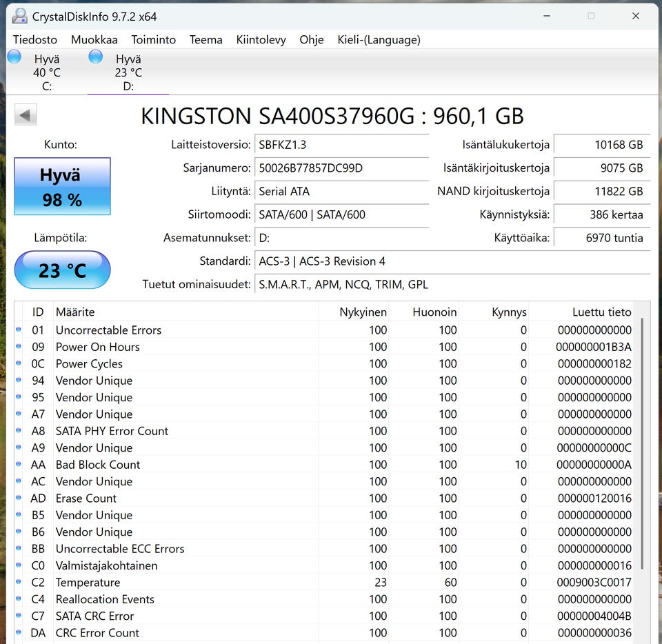Image resolution: width=662 pixels, height=644 pixels.
Task: Click the 23 °C temperature button
Action: tap(62, 270)
